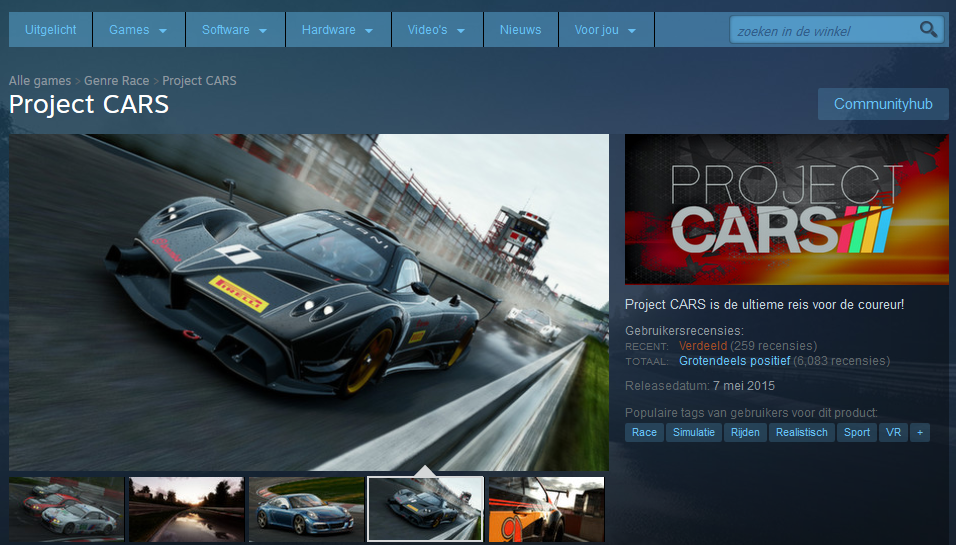The width and height of the screenshot is (956, 545).
Task: Click the main Pagani screenshot image
Action: coord(309,302)
